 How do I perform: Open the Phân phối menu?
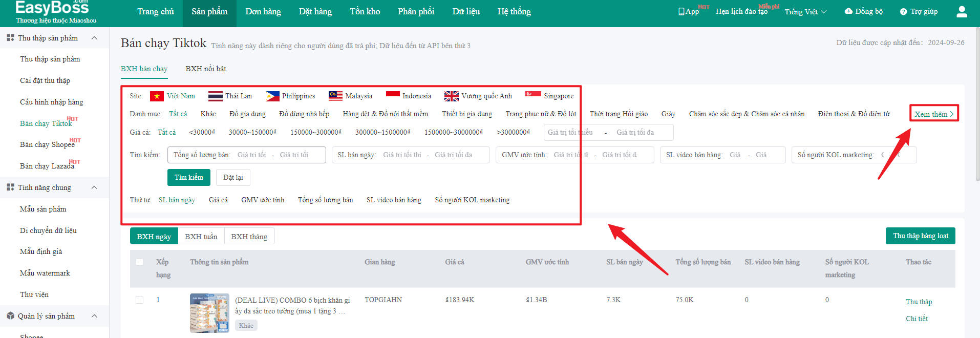click(416, 12)
